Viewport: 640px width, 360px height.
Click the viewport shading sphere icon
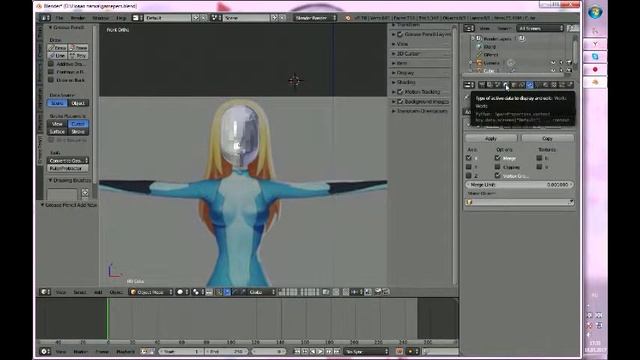[x=182, y=292]
